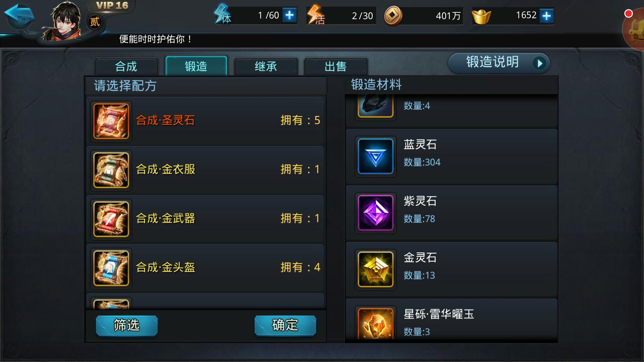644x362 pixels.
Task: Choose the 合成·圣灵石 recipe
Action: coord(205,121)
